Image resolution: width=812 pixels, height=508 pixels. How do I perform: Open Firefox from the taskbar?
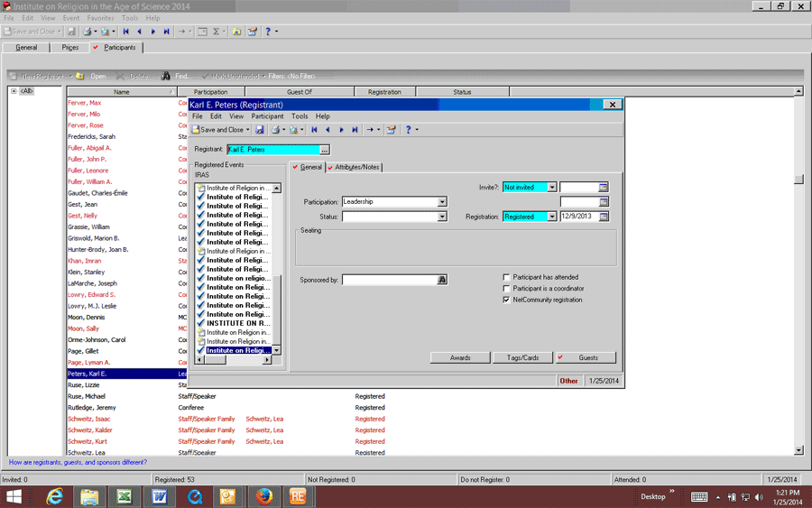pos(264,496)
